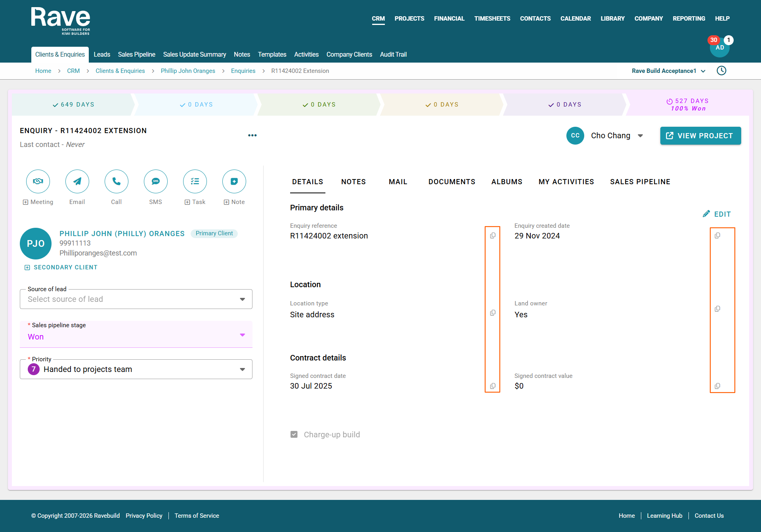The image size is (761, 532).
Task: Switch to the Documents tab
Action: click(x=452, y=182)
